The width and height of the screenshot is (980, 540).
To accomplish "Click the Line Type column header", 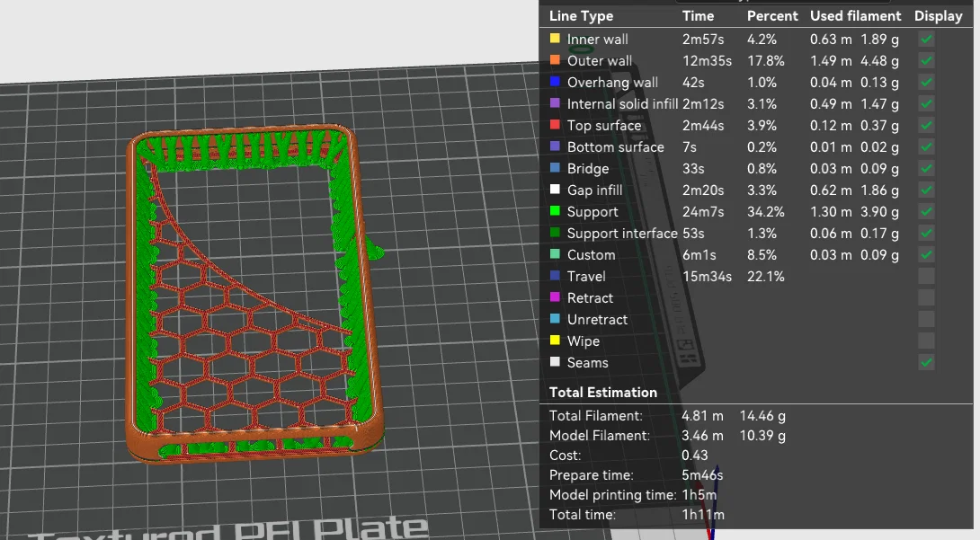I will [x=581, y=16].
